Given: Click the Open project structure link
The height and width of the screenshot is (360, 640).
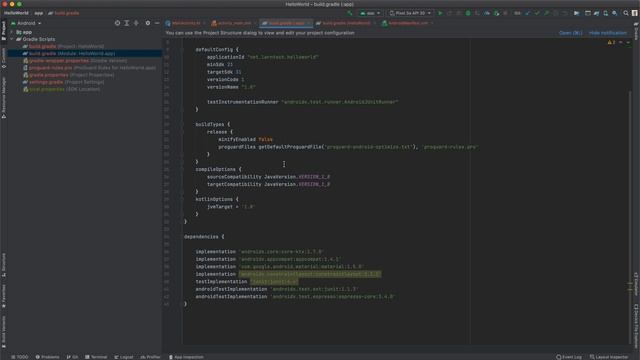Looking at the screenshot, I should (570, 33).
